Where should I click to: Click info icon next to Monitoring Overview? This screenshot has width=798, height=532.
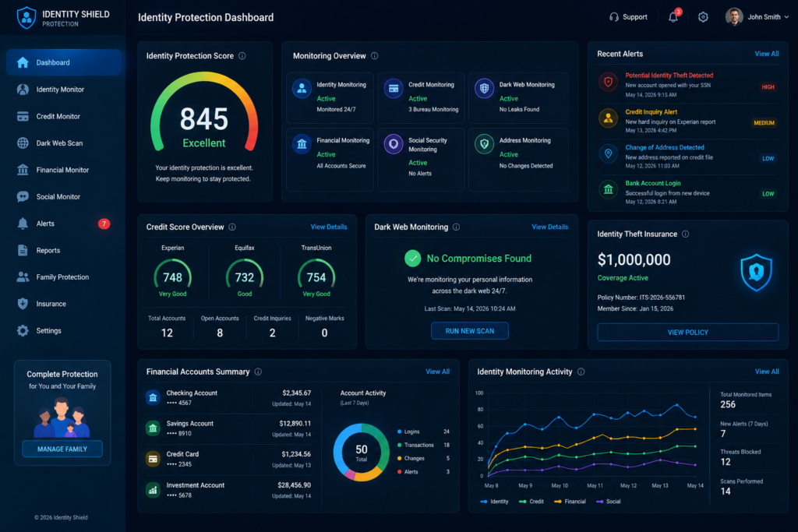tap(375, 56)
